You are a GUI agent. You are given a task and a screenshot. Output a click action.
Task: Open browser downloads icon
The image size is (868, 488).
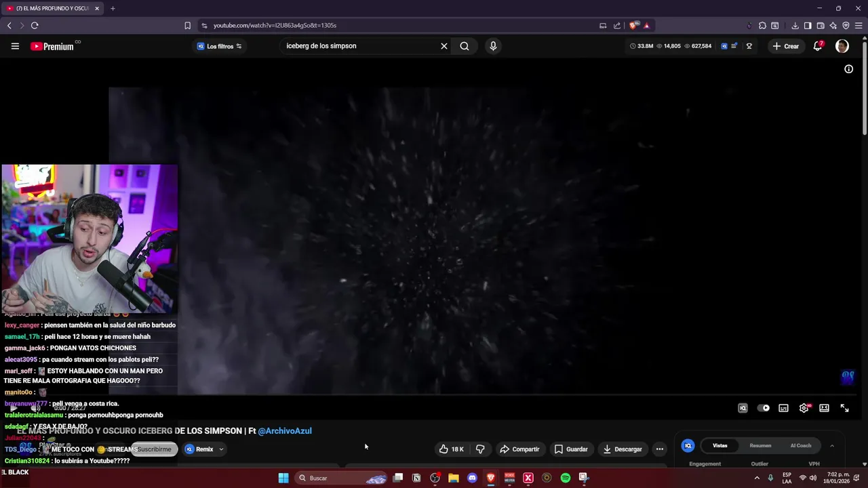[795, 25]
